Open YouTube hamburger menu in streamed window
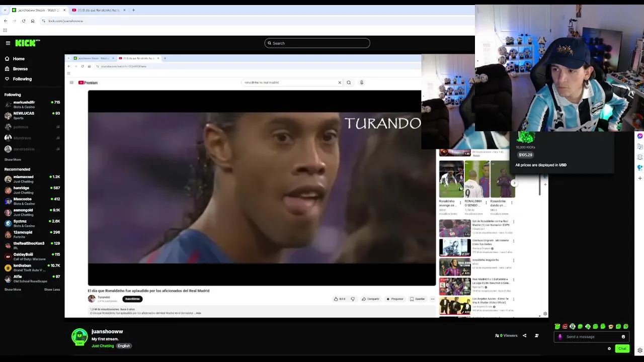The image size is (644, 362). tap(71, 82)
